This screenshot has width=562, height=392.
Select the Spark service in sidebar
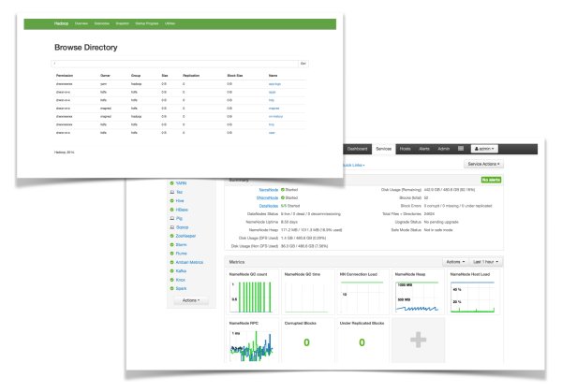click(181, 288)
